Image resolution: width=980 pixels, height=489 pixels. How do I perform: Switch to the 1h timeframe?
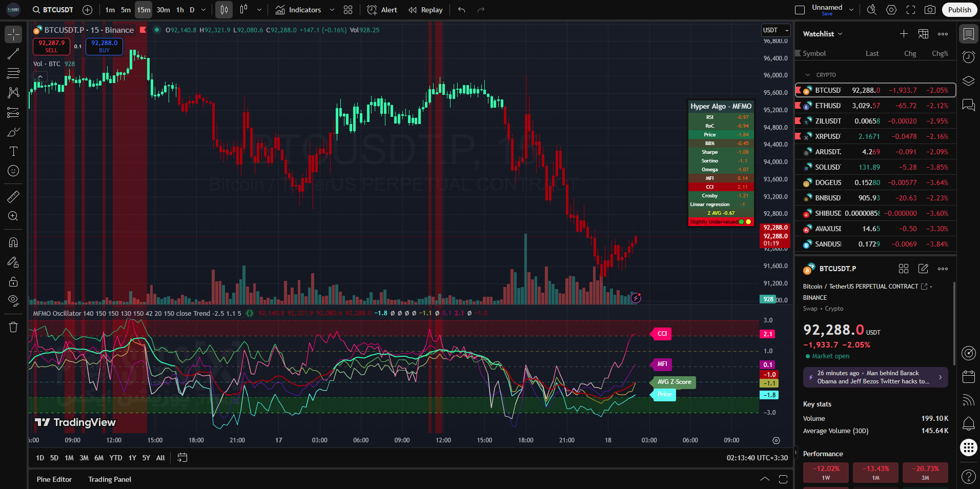tap(180, 10)
